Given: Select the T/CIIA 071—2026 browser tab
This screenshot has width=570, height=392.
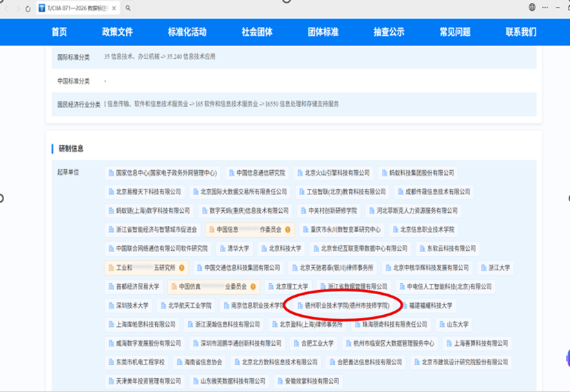Looking at the screenshot, I should [77, 8].
